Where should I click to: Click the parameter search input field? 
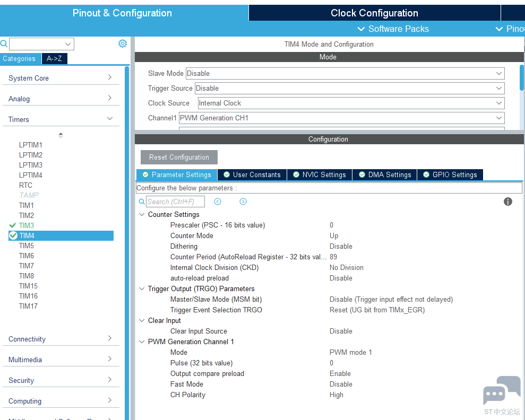click(x=175, y=202)
